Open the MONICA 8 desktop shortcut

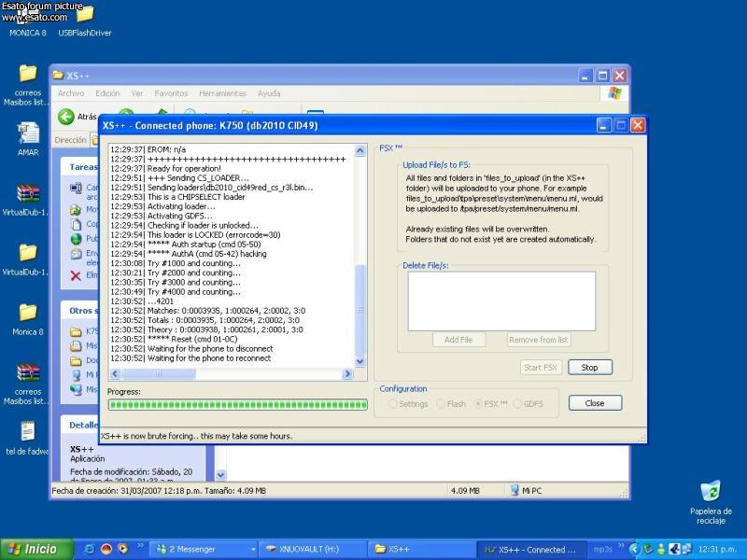point(27,14)
